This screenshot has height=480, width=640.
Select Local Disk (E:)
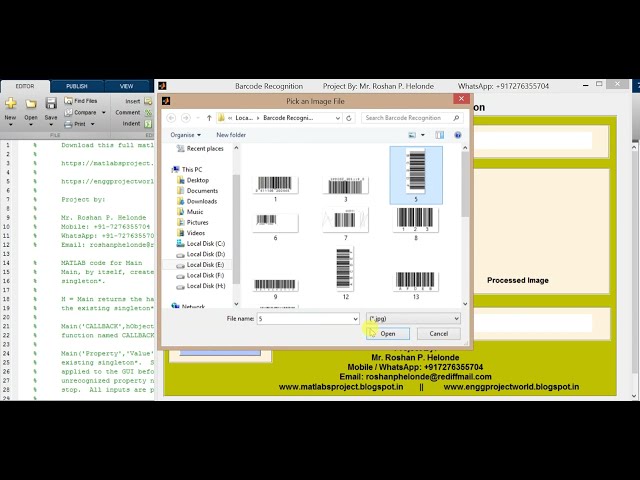pos(200,265)
